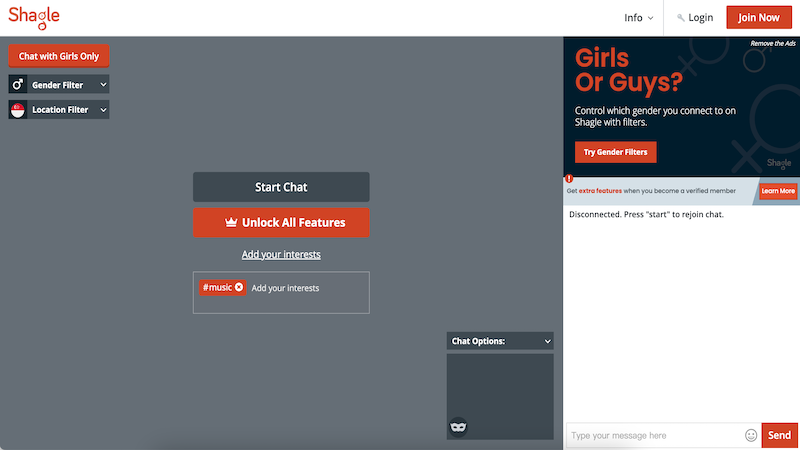Click the red alert exclamation icon
Screen dimensions: 800x450
click(x=569, y=179)
